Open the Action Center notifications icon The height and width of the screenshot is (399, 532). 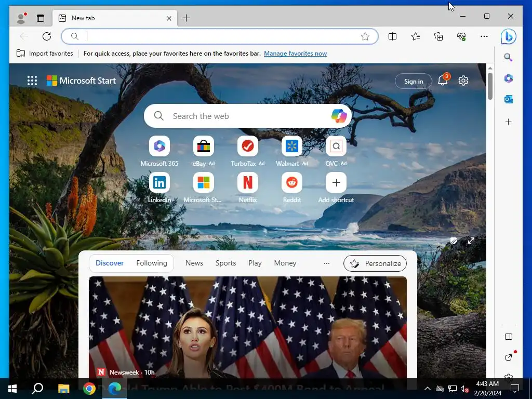click(x=515, y=389)
